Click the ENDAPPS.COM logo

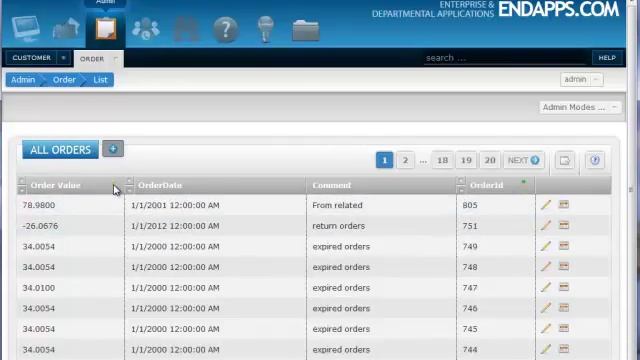558,9
